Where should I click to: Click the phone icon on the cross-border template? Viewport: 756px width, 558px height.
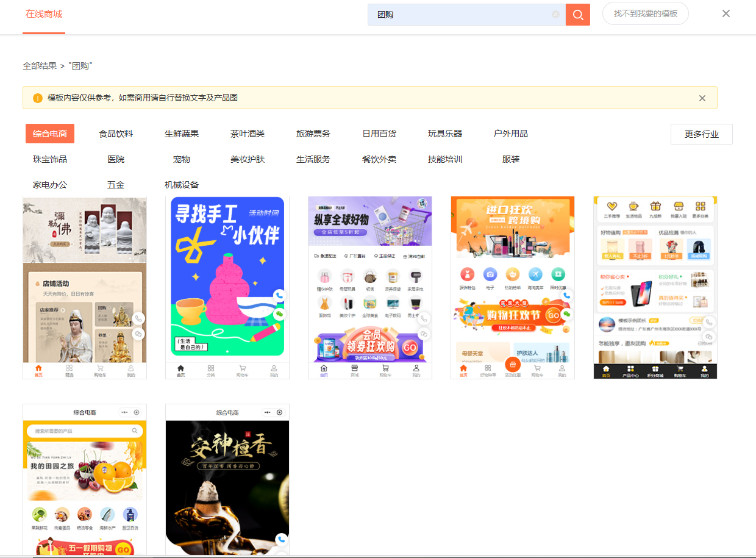(x=566, y=295)
